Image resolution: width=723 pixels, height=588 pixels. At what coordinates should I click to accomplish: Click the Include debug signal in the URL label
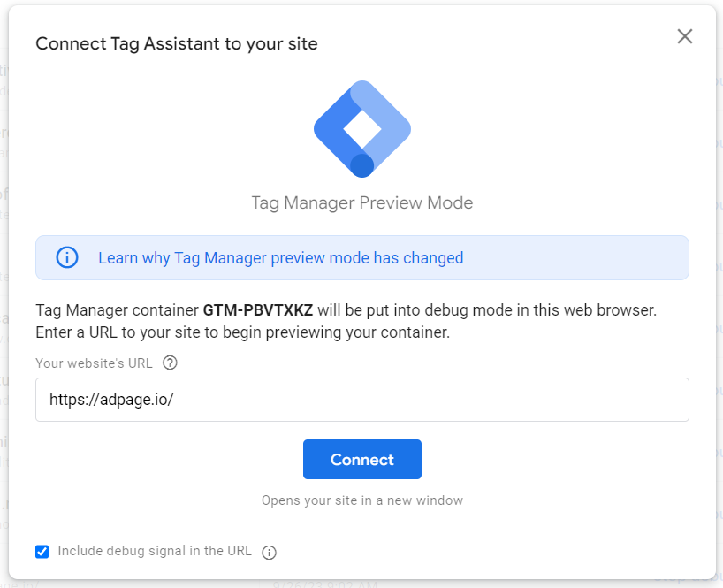tap(155, 551)
